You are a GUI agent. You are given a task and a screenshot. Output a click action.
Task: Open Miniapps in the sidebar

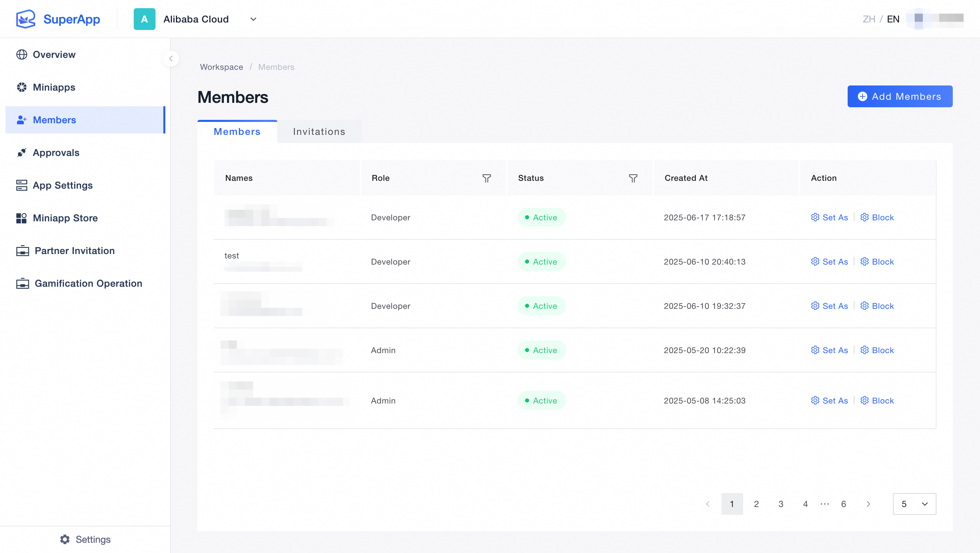(54, 87)
